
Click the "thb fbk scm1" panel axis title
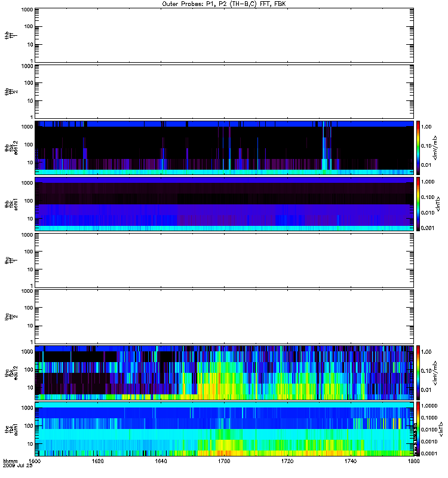coord(11,204)
